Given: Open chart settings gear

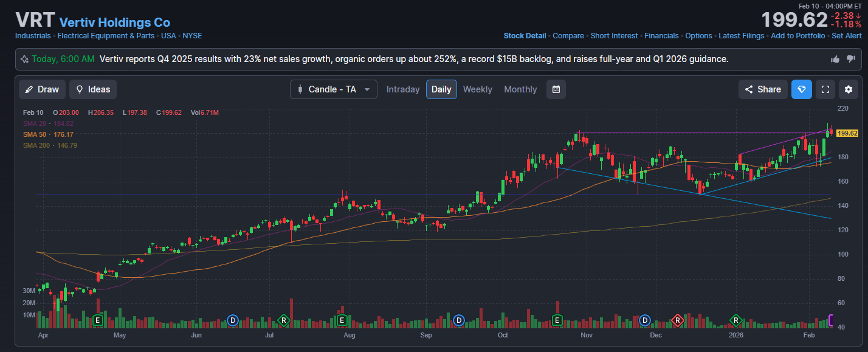Looking at the screenshot, I should coord(849,89).
